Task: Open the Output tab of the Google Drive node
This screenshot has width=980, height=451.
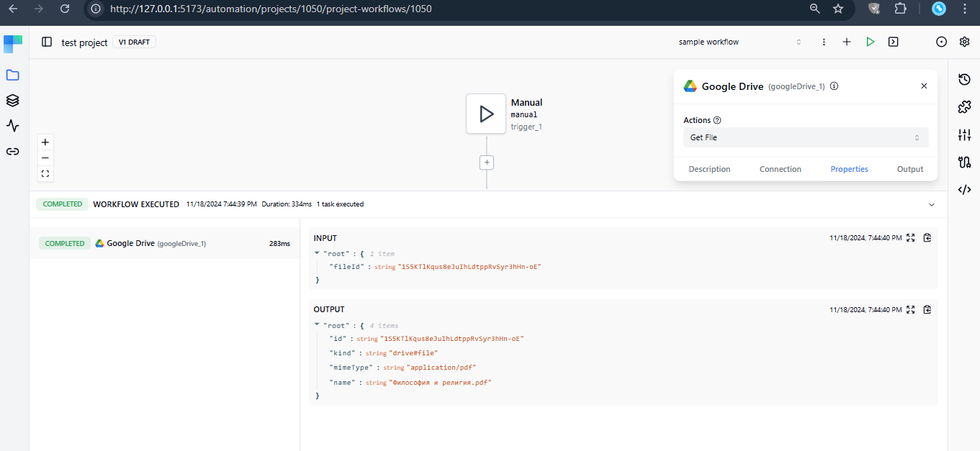Action: [x=909, y=168]
